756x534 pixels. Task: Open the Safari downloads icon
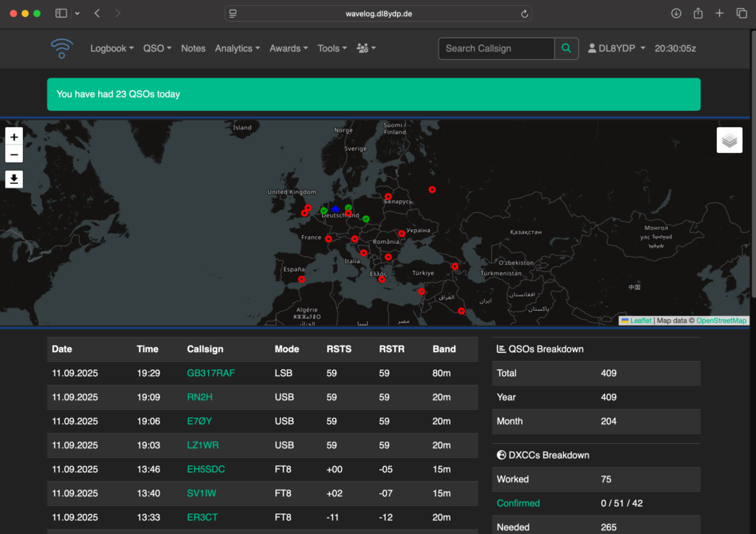pos(676,13)
